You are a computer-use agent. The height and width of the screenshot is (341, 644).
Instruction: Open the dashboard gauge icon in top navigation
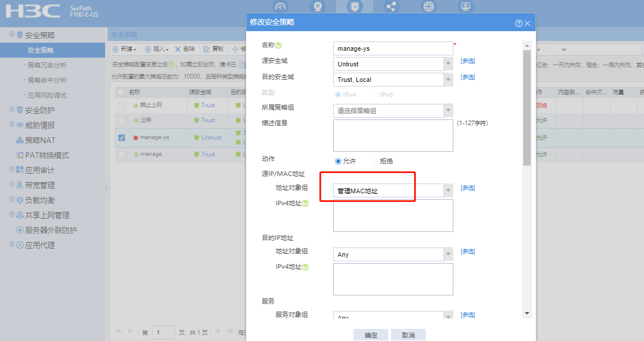[281, 6]
